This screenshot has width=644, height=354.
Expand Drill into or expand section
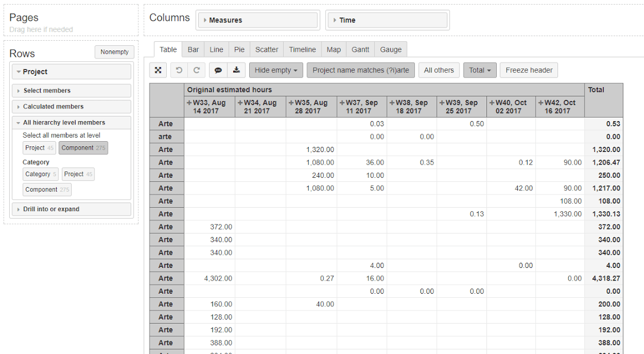click(x=72, y=209)
